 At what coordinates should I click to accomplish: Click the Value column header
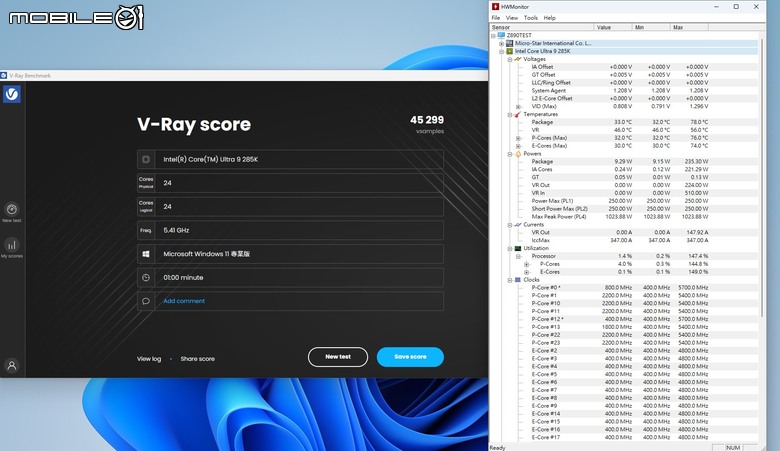613,27
